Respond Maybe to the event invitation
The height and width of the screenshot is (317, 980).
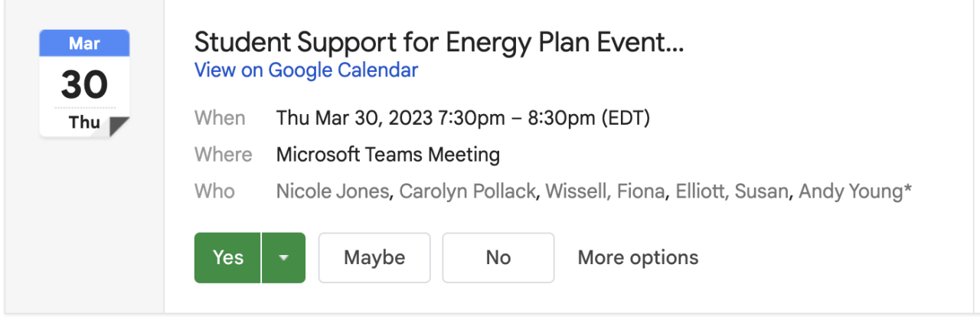pos(374,258)
